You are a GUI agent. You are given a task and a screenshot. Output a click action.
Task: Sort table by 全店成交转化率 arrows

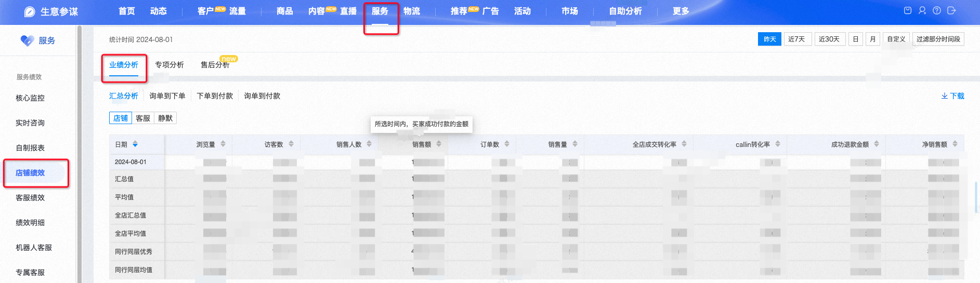[x=684, y=144]
